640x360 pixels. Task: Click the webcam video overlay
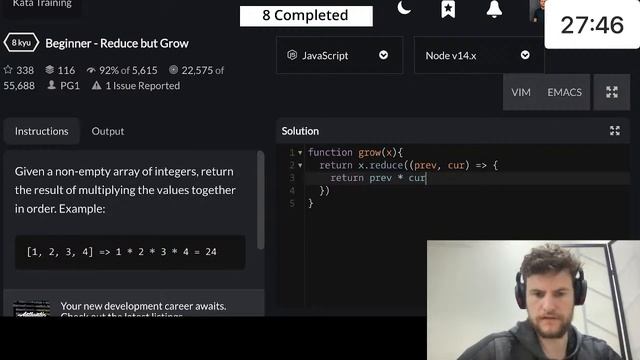pos(533,300)
